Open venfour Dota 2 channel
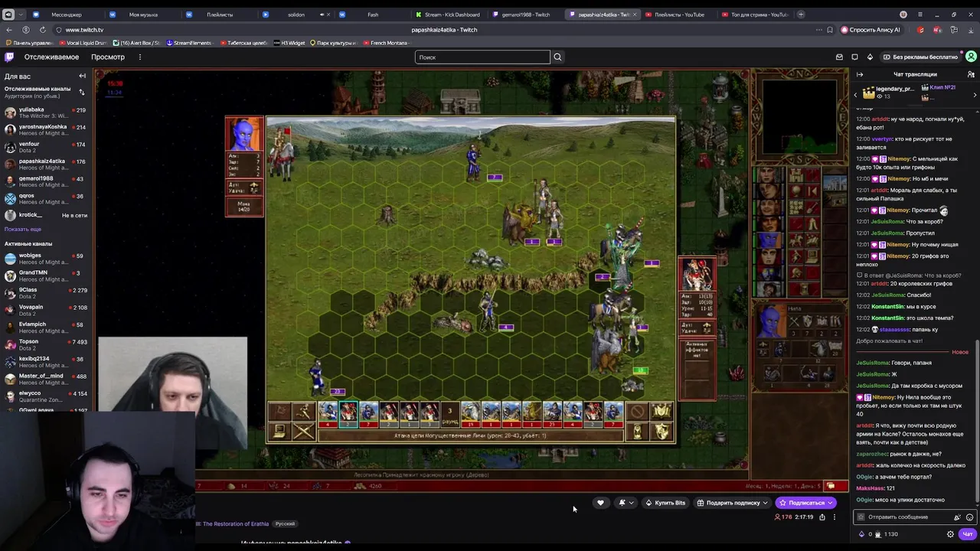The width and height of the screenshot is (980, 551). point(46,147)
